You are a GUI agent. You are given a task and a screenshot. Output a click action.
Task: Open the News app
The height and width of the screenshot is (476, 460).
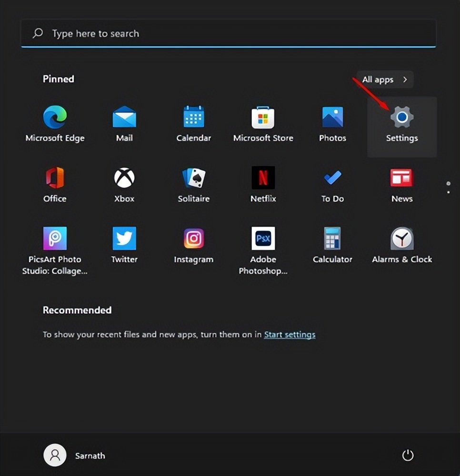402,185
